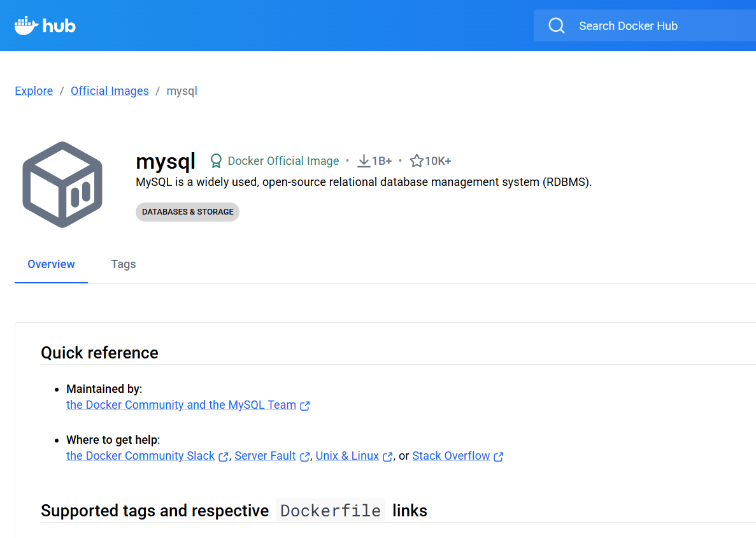Open the Docker Community Slack link
756x538 pixels.
140,456
